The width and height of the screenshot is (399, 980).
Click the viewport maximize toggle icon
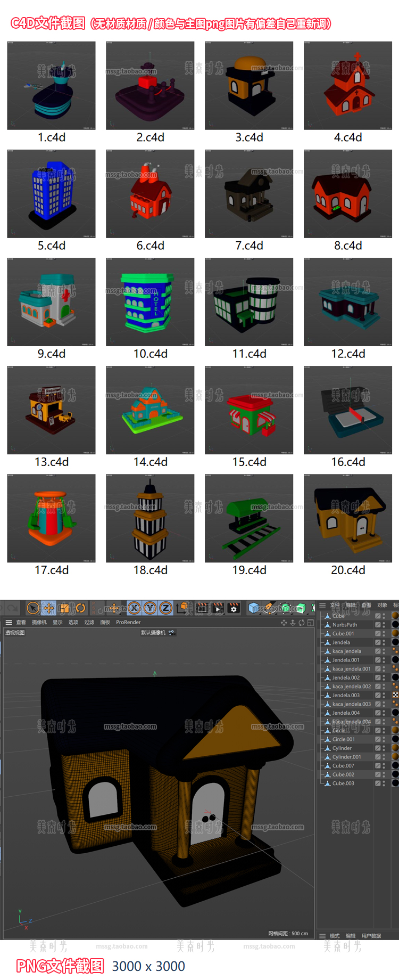tap(310, 623)
